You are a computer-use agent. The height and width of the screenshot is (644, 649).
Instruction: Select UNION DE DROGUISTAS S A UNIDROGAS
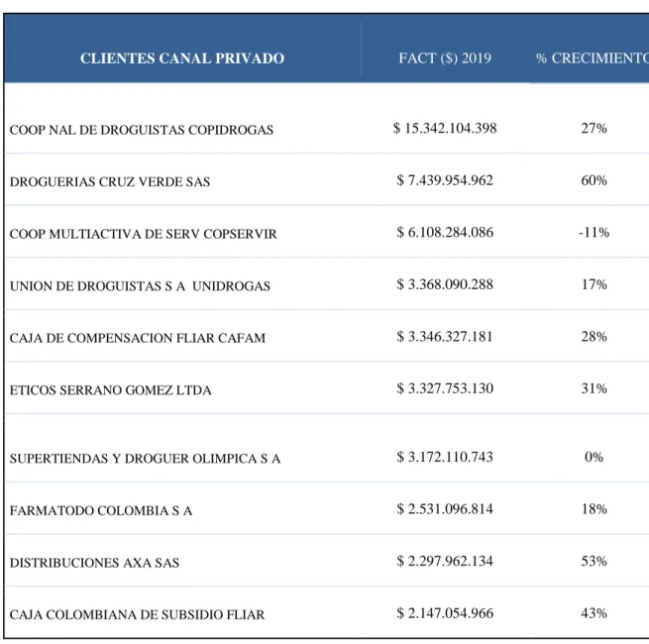click(140, 286)
